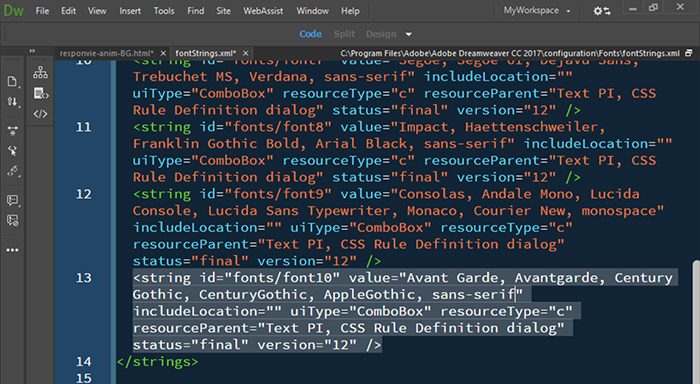The width and height of the screenshot is (700, 384).
Task: Open the MyWorkspace workspace dropdown
Action: pos(537,10)
